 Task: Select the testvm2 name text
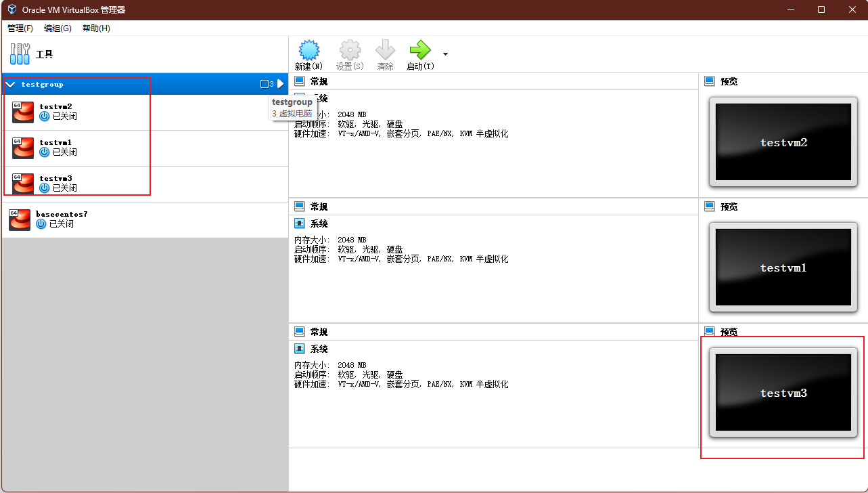pyautogui.click(x=55, y=106)
